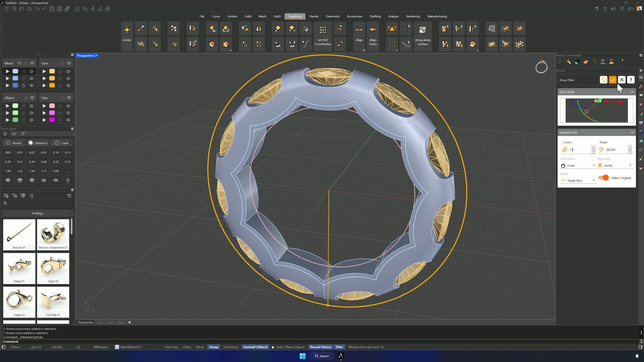644x362 pixels.
Task: Open the Manufacturing ribbon tab
Action: click(x=437, y=16)
